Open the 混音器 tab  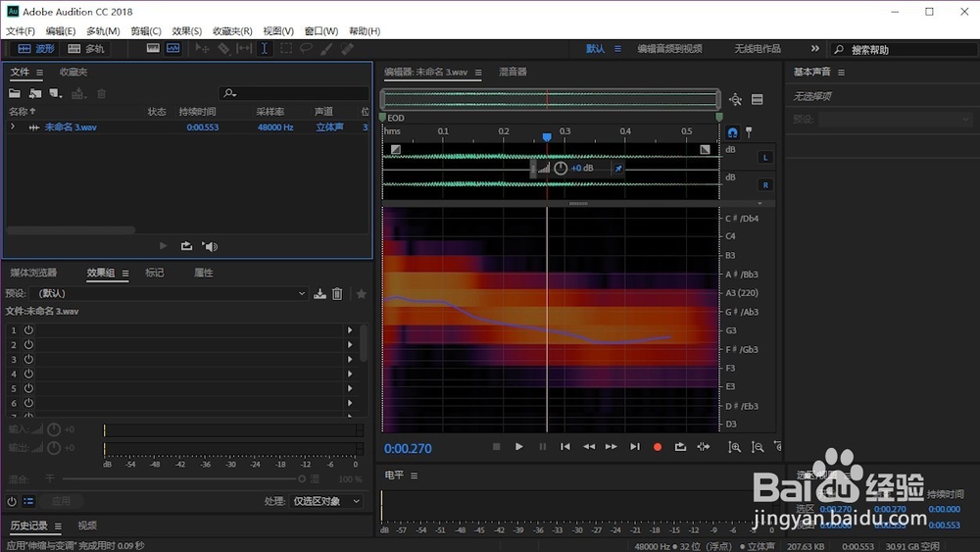tap(513, 72)
